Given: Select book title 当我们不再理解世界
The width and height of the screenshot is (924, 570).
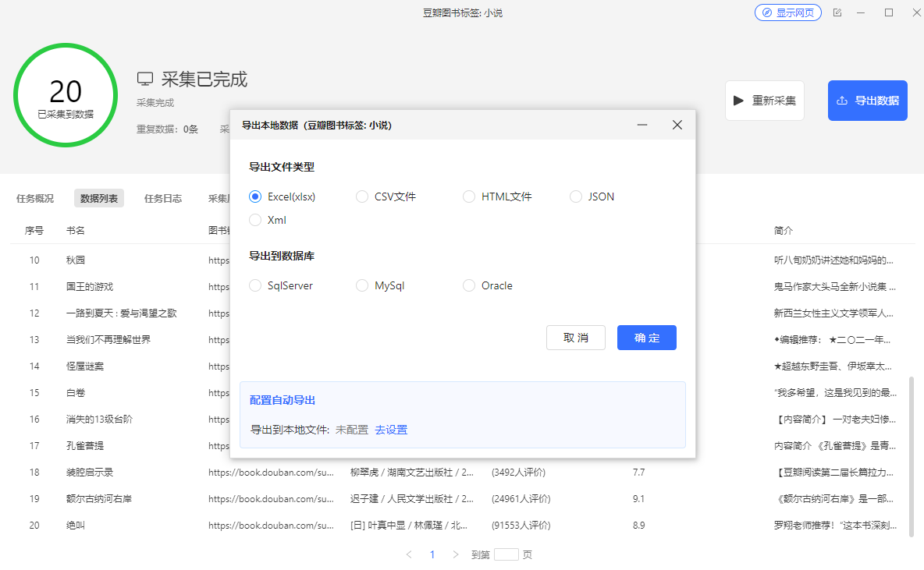Looking at the screenshot, I should click(108, 340).
